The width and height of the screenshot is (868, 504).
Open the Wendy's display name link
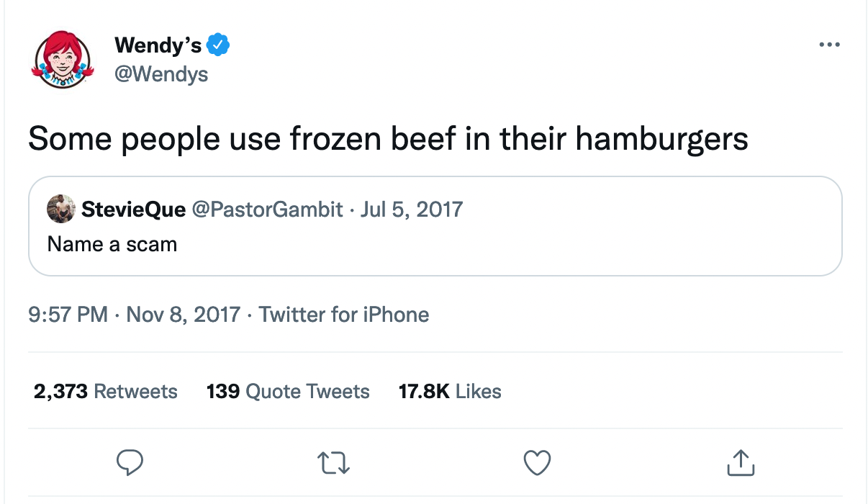click(x=158, y=45)
